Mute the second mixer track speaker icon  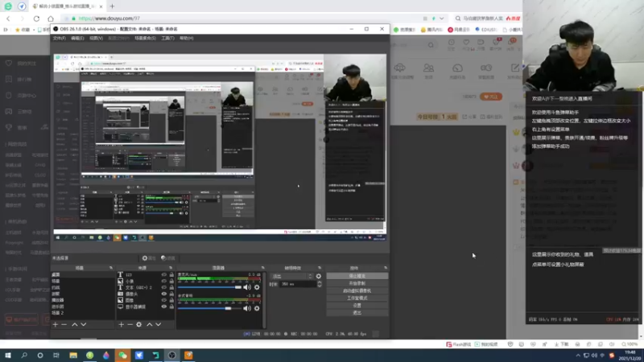pos(247,308)
